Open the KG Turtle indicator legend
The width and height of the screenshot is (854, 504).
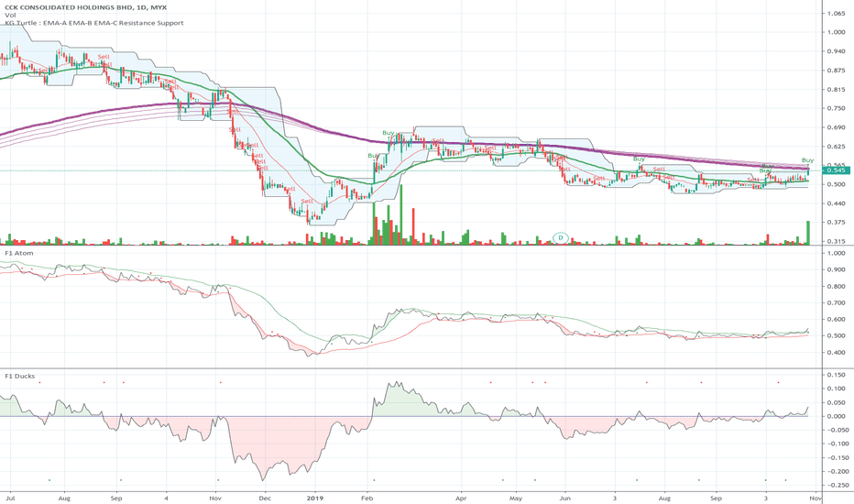(93, 23)
